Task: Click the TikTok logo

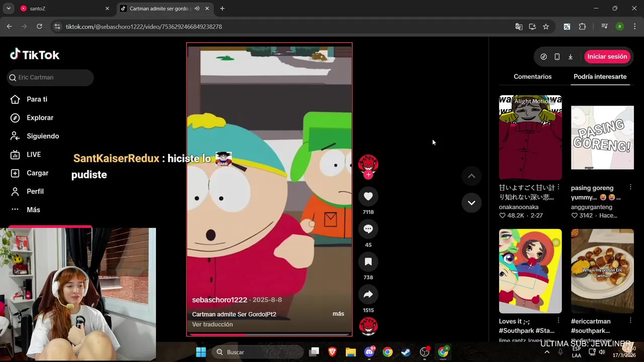Action: coord(35,55)
